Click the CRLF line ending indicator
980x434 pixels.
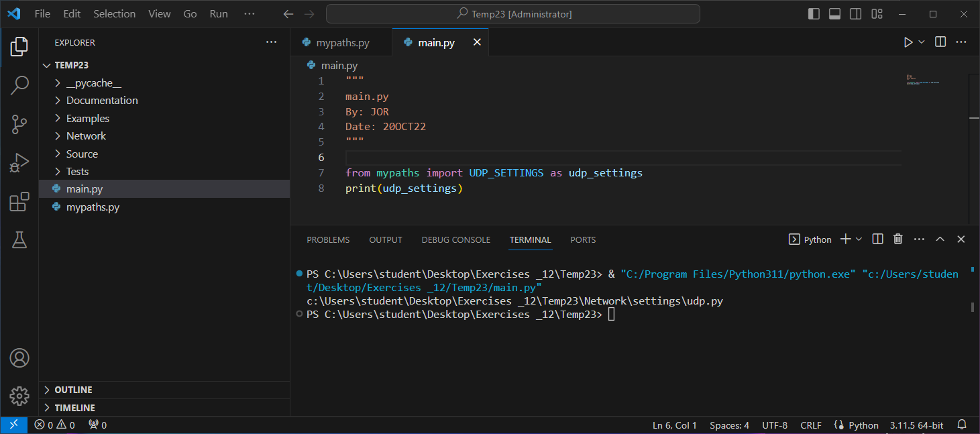pos(810,425)
